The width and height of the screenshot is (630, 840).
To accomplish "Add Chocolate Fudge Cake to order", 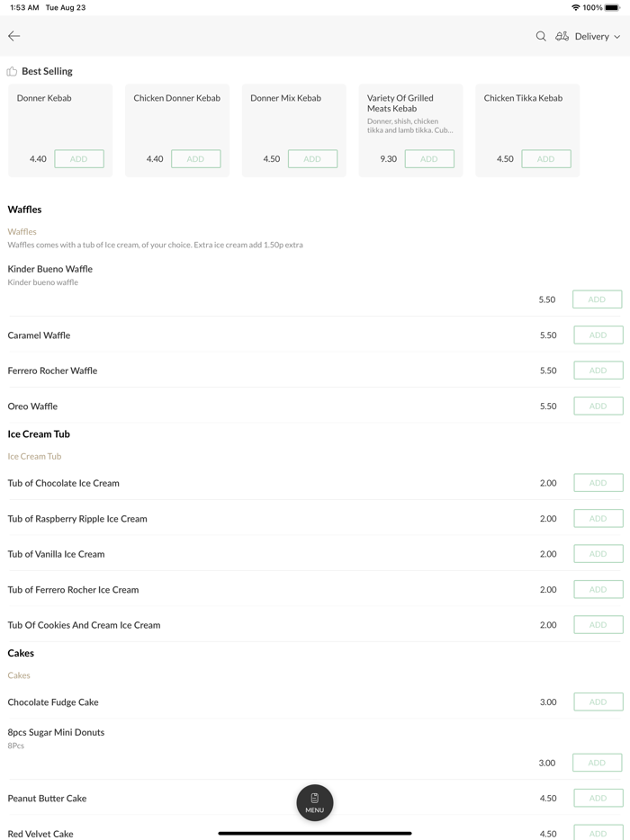I will [598, 701].
